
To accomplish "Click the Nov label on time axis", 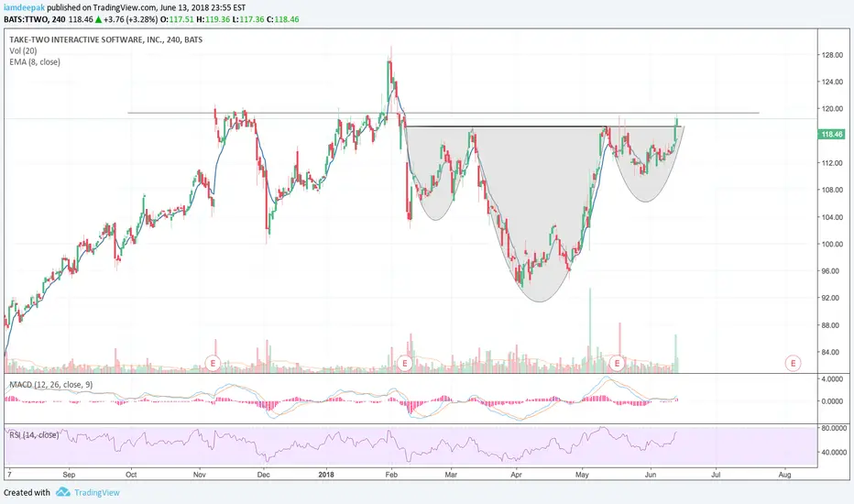I will (200, 475).
